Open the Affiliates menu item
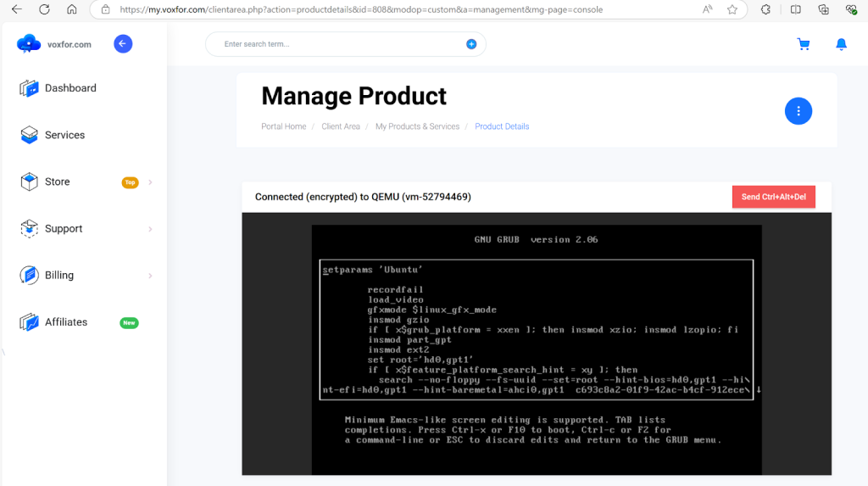Screen dimensions: 868x486 coord(66,322)
